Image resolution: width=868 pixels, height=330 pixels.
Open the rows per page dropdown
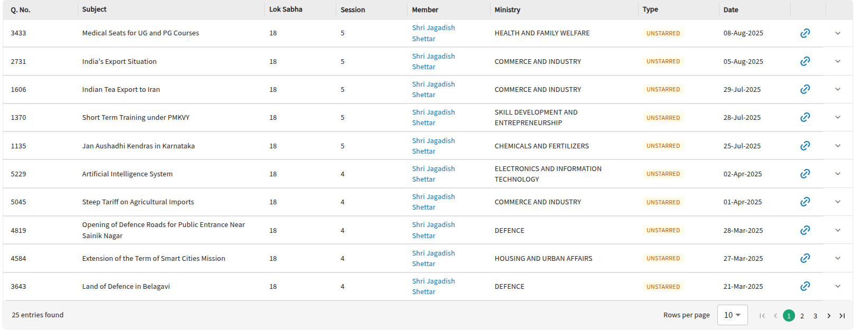click(732, 315)
